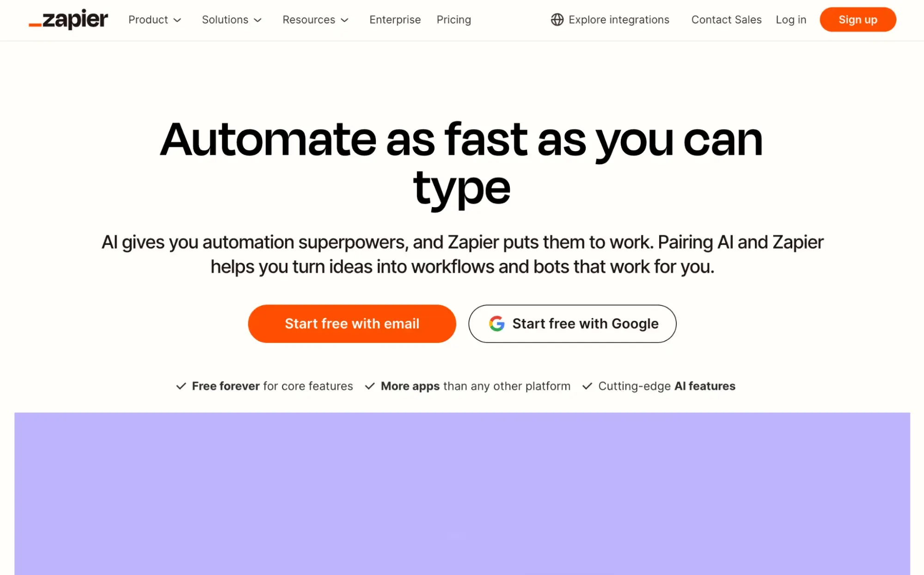Click the AI features checkmark icon
The image size is (924, 575).
pyautogui.click(x=587, y=386)
